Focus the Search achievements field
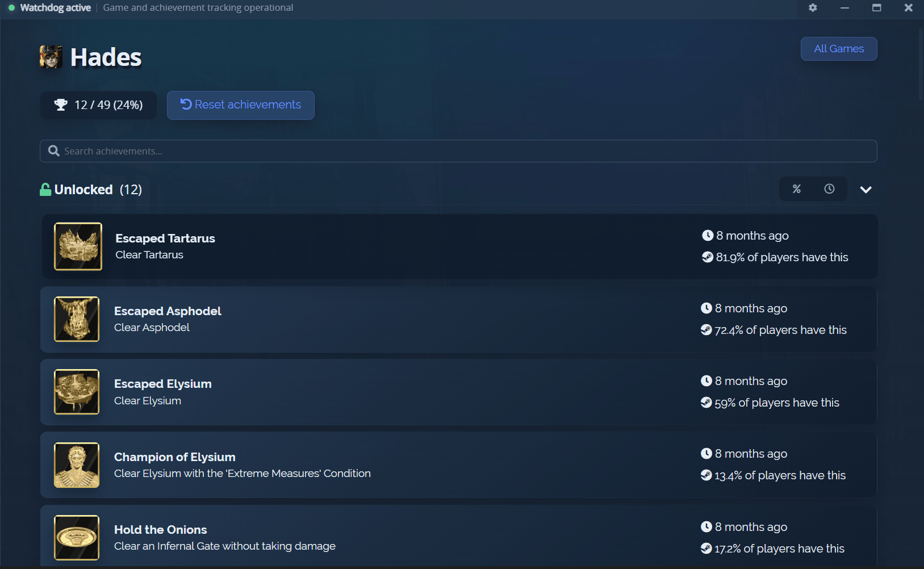 tap(458, 151)
